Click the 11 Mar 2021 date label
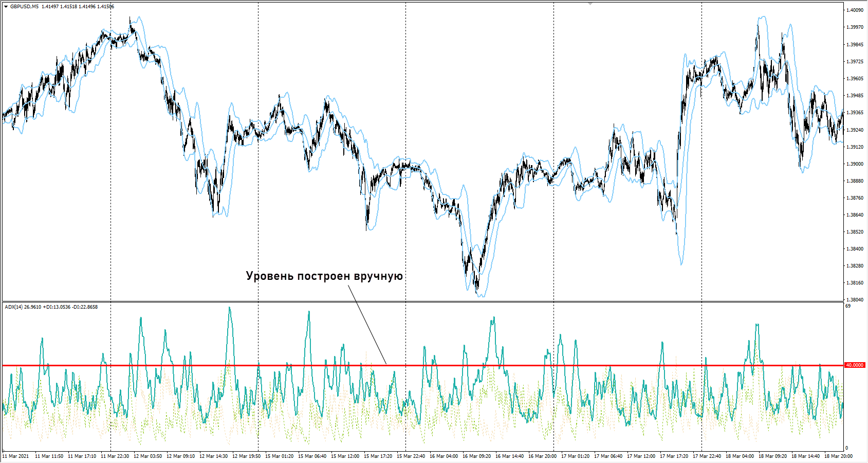The width and height of the screenshot is (868, 463). click(x=16, y=456)
